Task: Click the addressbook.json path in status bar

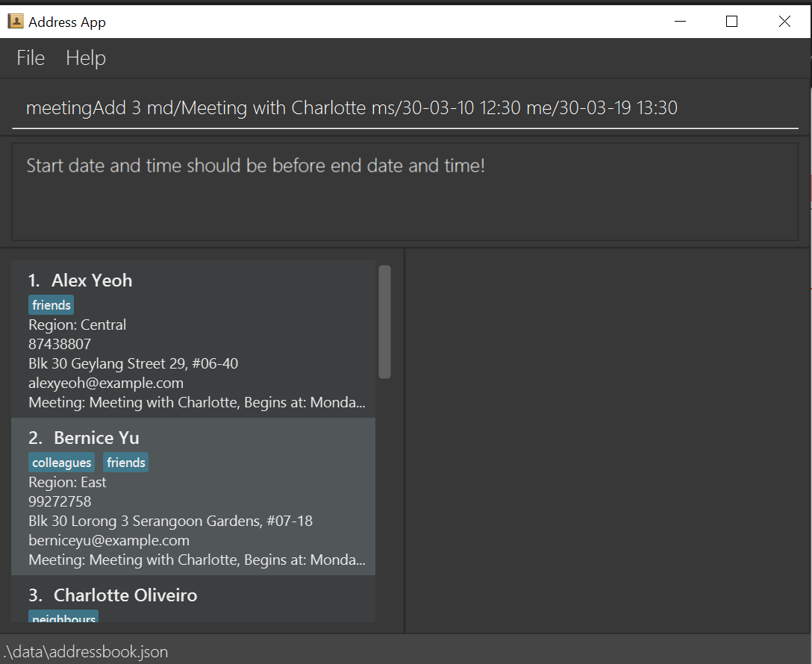Action: tap(85, 651)
